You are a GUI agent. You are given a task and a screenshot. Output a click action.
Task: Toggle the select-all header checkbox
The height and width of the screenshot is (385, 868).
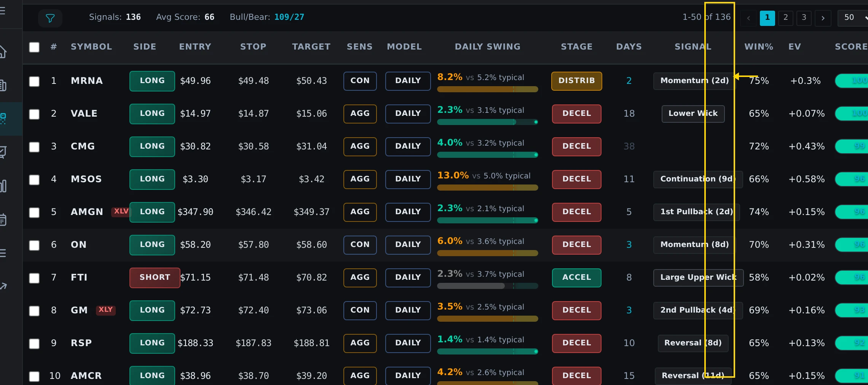pyautogui.click(x=34, y=47)
